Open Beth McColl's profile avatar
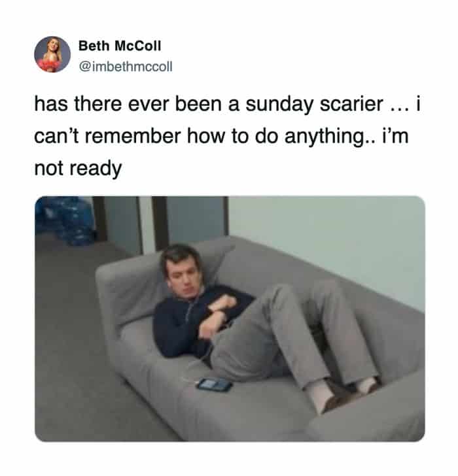 click(x=52, y=54)
